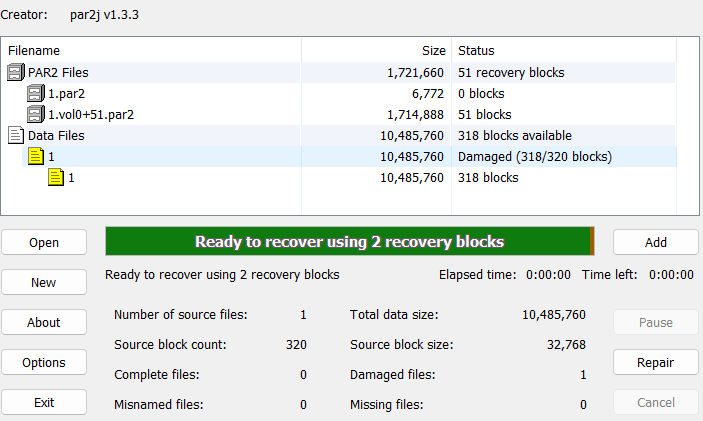Click yellow icon of 318 blocks entry
Screen dimensions: 703x421
click(x=56, y=177)
